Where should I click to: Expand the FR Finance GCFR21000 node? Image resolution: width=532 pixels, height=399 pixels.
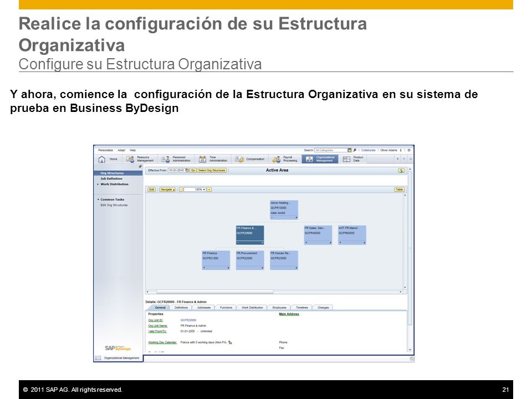coord(204,268)
